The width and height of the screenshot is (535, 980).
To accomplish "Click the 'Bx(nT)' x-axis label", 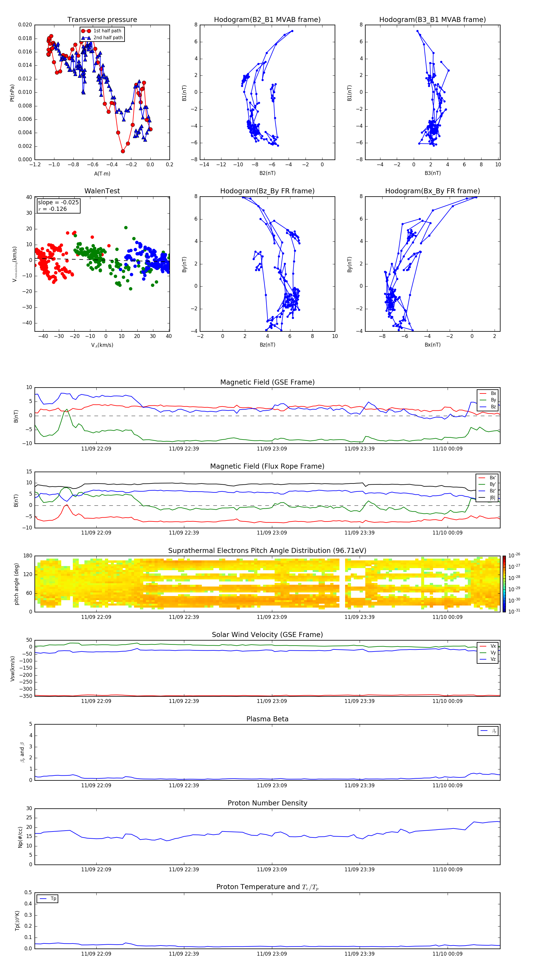I will point(432,345).
